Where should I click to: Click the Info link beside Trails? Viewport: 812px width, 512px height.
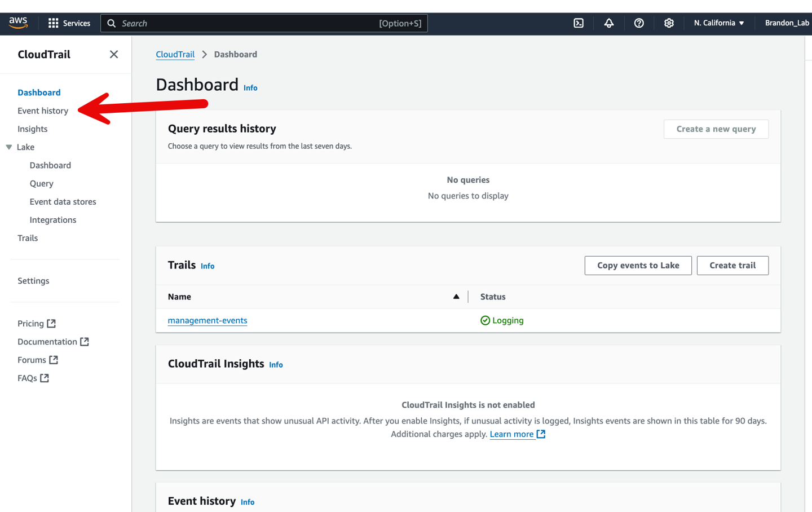coord(208,266)
